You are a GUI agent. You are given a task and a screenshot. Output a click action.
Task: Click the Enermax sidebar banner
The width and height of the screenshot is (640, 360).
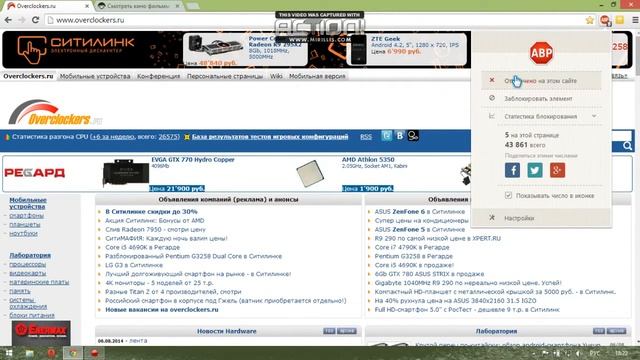pyautogui.click(x=41, y=333)
